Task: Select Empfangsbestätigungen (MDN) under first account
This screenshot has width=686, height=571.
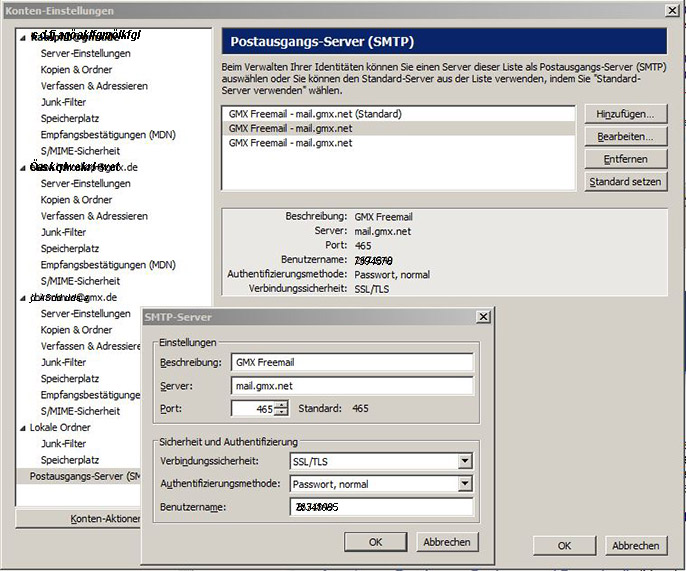Action: pos(107,134)
